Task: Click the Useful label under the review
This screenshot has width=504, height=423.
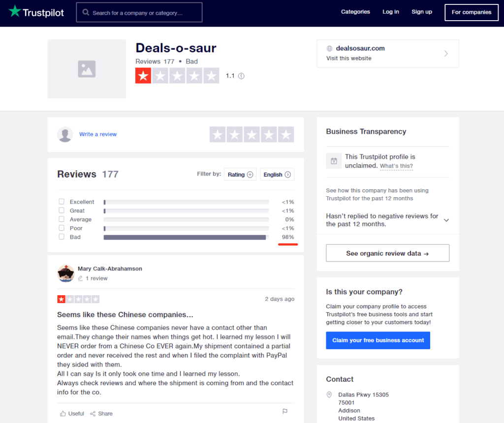Action: point(76,414)
